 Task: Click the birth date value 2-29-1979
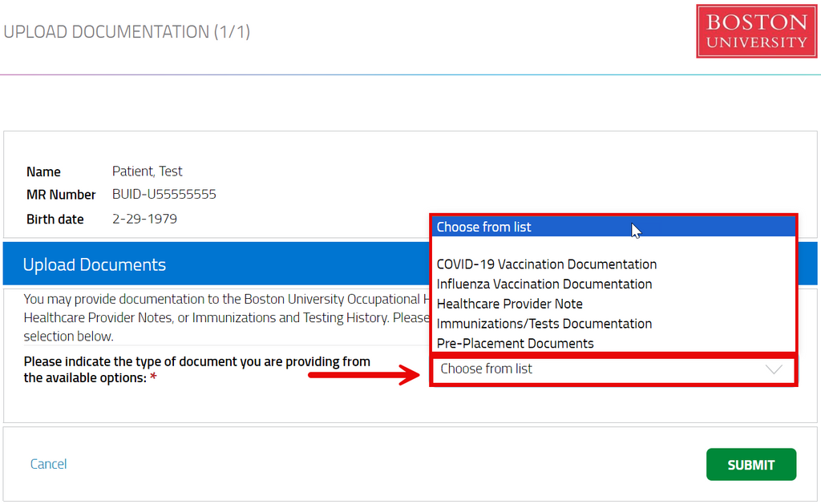pyautogui.click(x=144, y=219)
